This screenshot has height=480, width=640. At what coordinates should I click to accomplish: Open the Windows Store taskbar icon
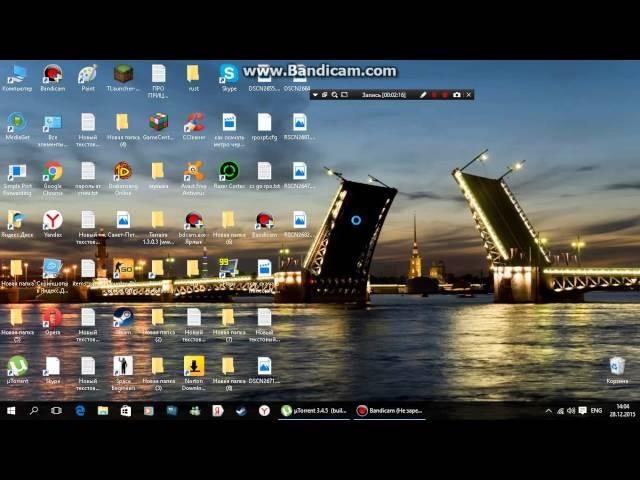tap(126, 411)
